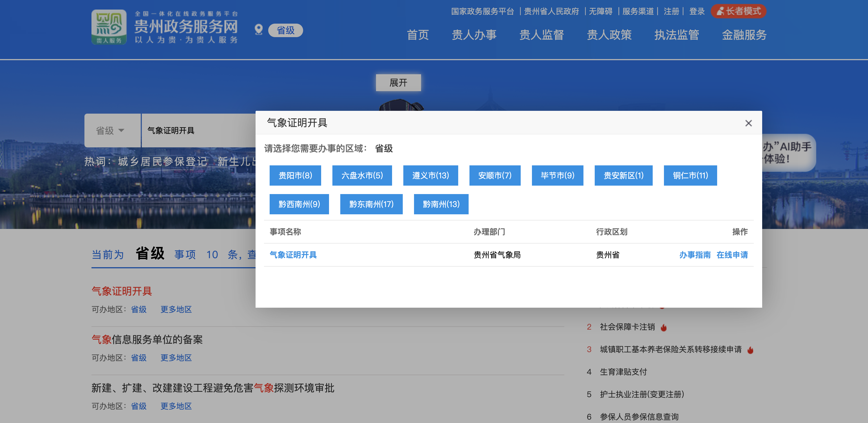Select the 遵义市(13) region button
This screenshot has width=868, height=423.
(x=431, y=175)
